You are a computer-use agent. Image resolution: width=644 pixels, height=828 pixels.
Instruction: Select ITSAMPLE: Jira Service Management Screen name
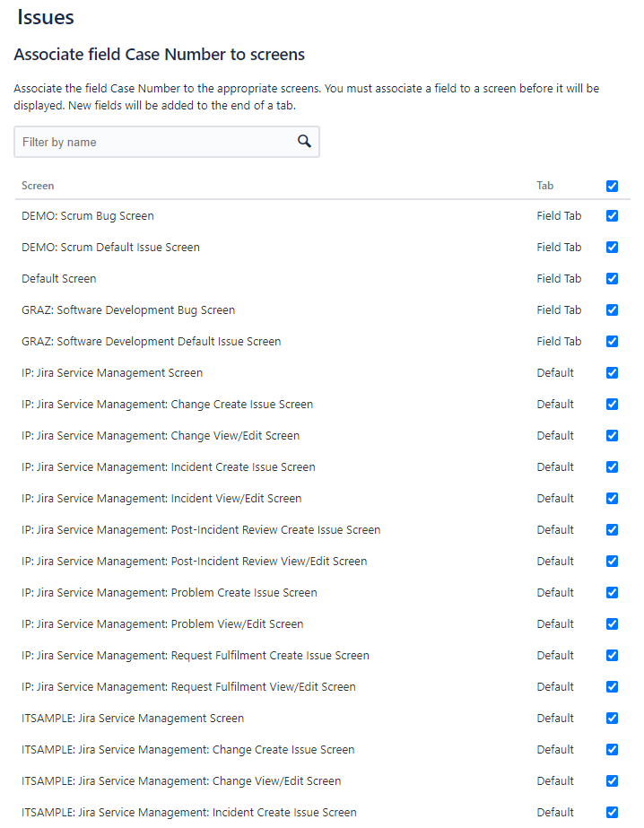click(x=133, y=719)
